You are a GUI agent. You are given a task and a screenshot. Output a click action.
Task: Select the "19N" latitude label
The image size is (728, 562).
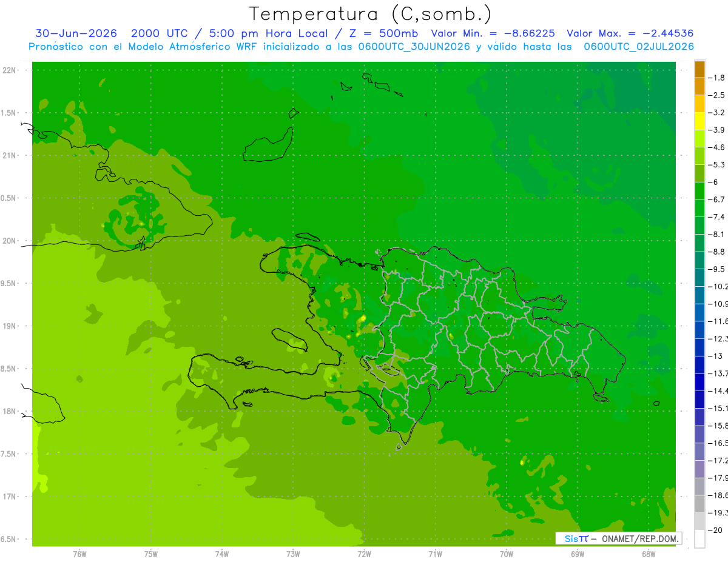(10, 326)
